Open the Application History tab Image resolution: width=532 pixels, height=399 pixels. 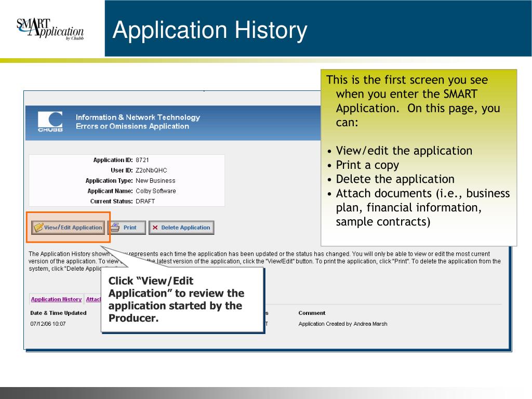pyautogui.click(x=56, y=299)
